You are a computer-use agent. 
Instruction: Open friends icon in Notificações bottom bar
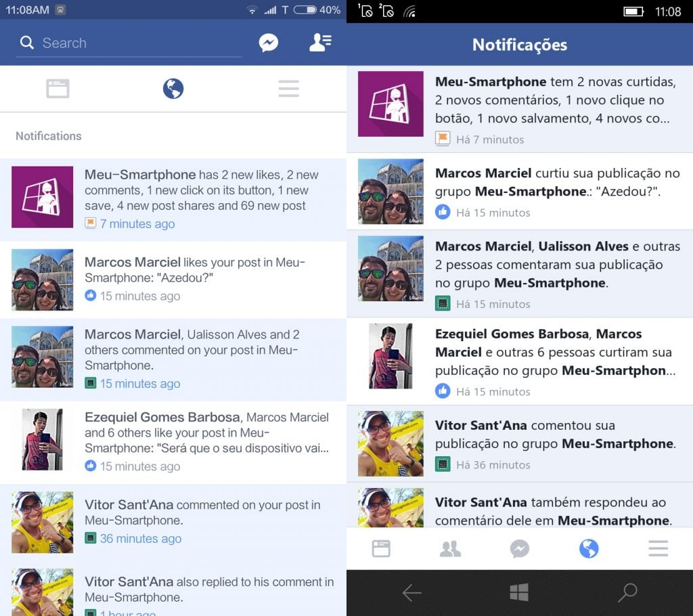coord(450,549)
